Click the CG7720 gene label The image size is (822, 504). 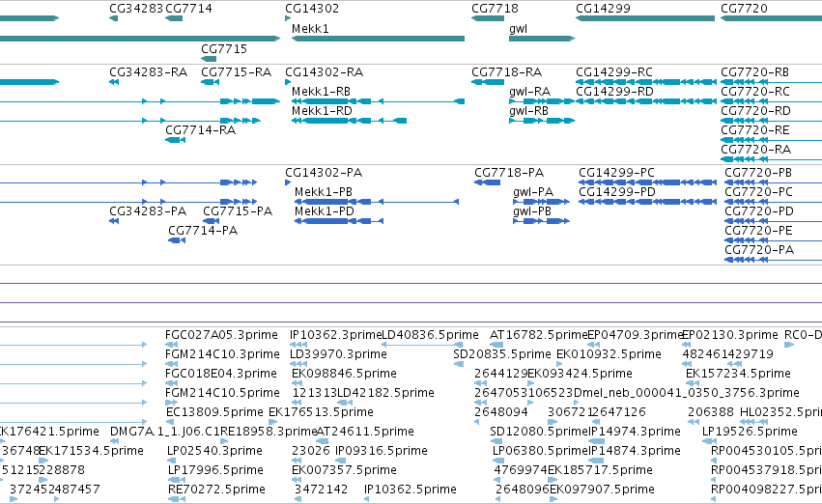(x=744, y=9)
